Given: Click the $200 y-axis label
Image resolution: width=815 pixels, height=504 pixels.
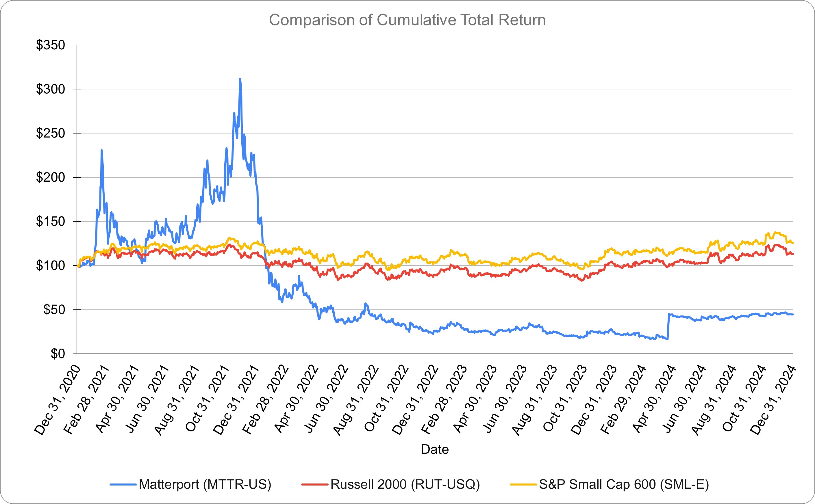Looking at the screenshot, I should pos(50,177).
